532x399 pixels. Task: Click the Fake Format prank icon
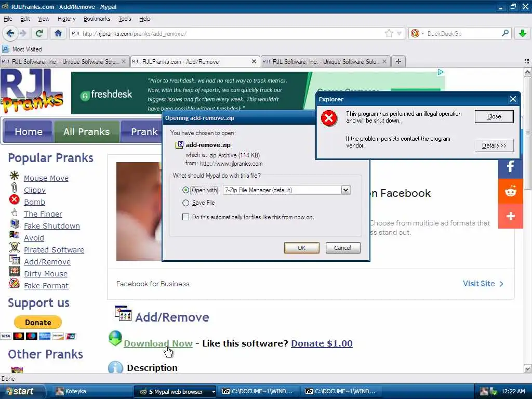14,283
